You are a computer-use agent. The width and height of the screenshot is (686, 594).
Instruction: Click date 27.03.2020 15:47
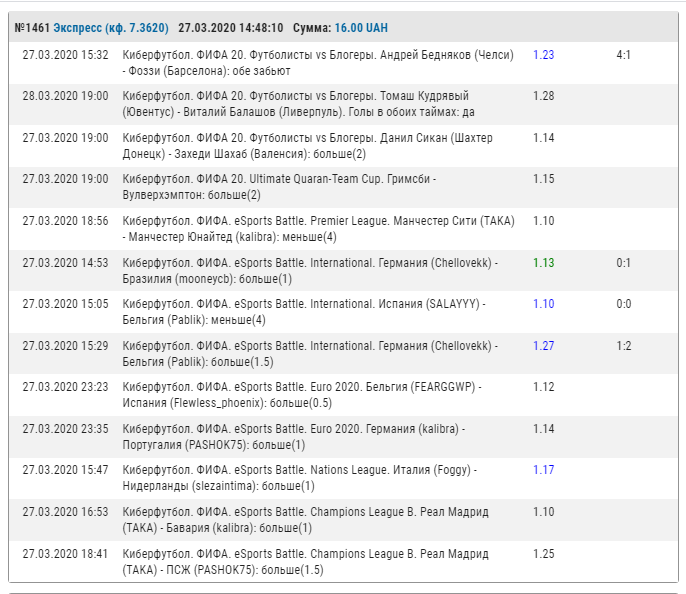coord(65,471)
